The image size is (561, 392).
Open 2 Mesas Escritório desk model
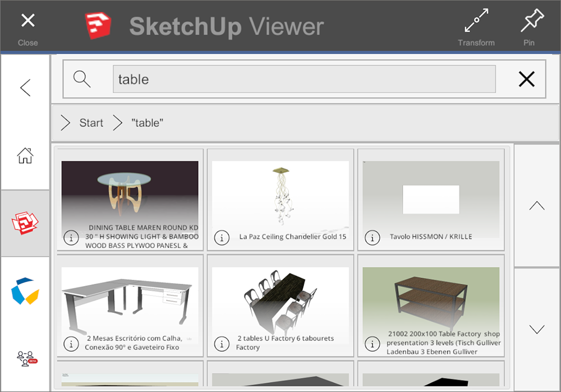pos(130,306)
